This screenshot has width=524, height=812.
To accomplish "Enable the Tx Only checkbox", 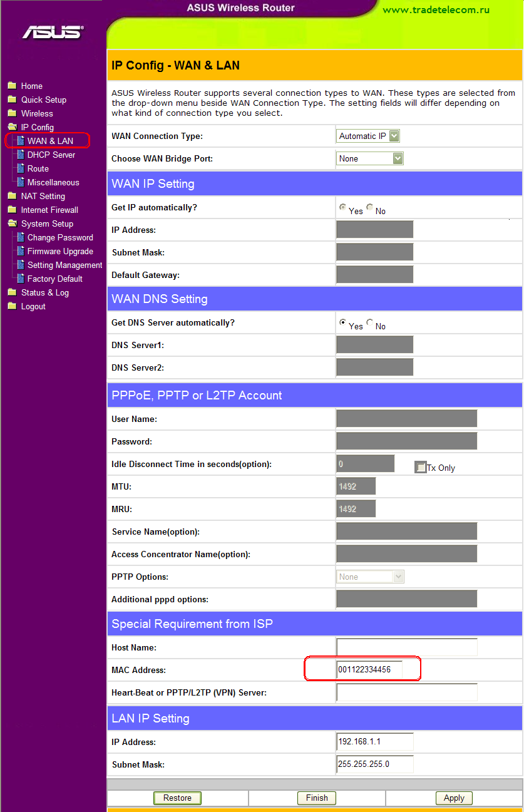I will pyautogui.click(x=421, y=468).
